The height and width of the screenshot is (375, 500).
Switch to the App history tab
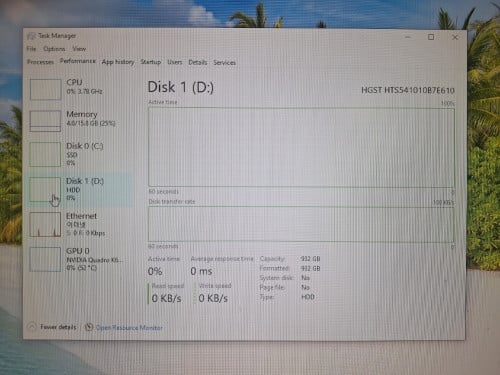click(118, 62)
